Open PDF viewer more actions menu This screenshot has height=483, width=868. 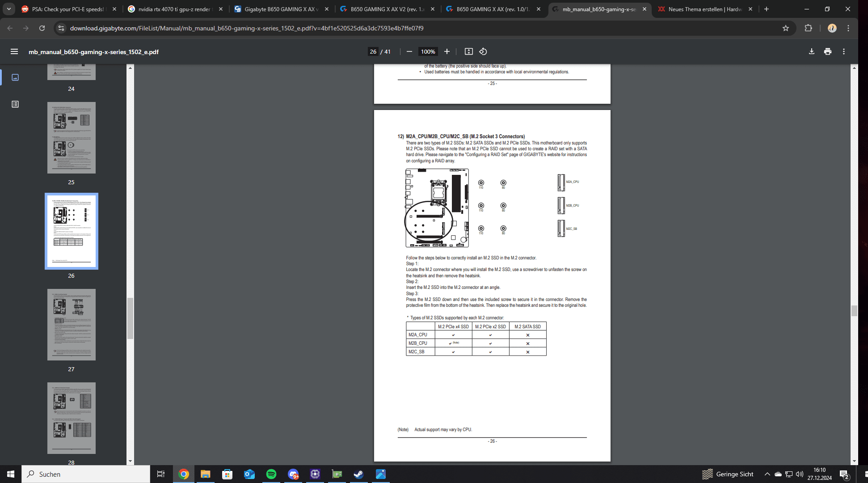[844, 51]
